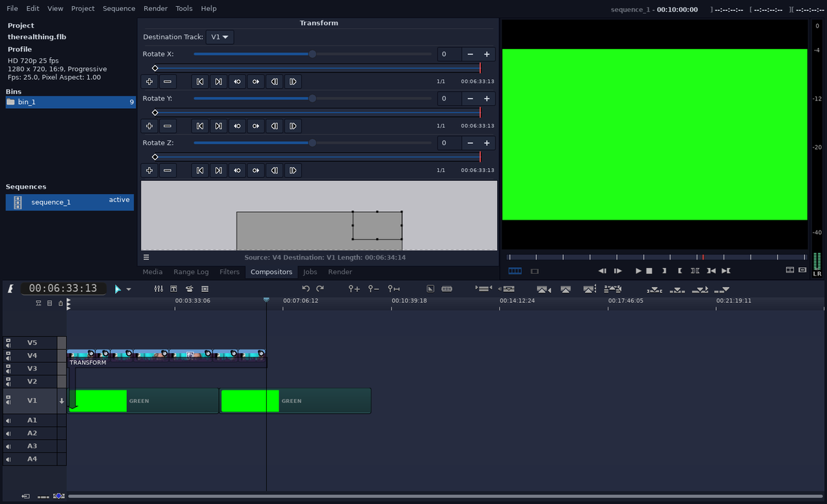This screenshot has height=504, width=827.
Task: Click the Rotate Y value input field
Action: [x=449, y=98]
